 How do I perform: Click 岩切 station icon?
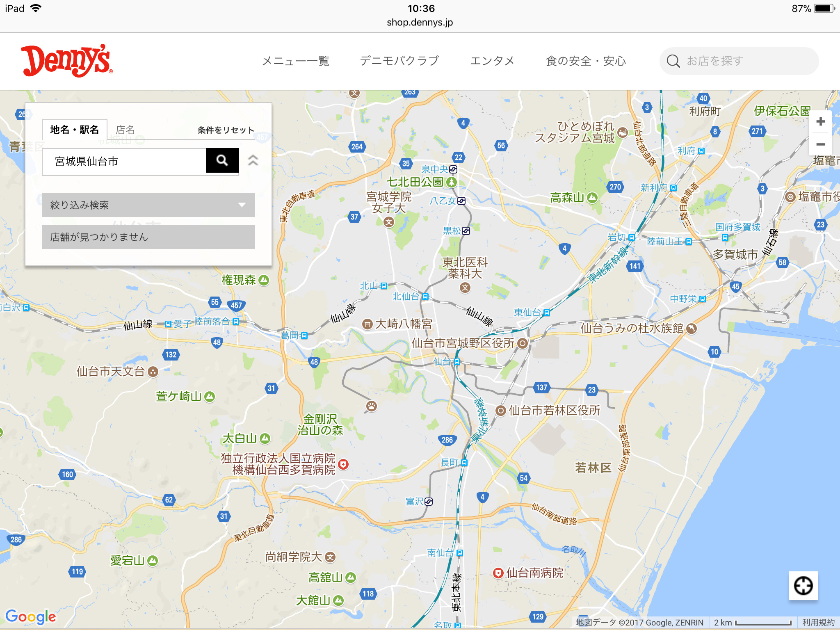click(632, 237)
